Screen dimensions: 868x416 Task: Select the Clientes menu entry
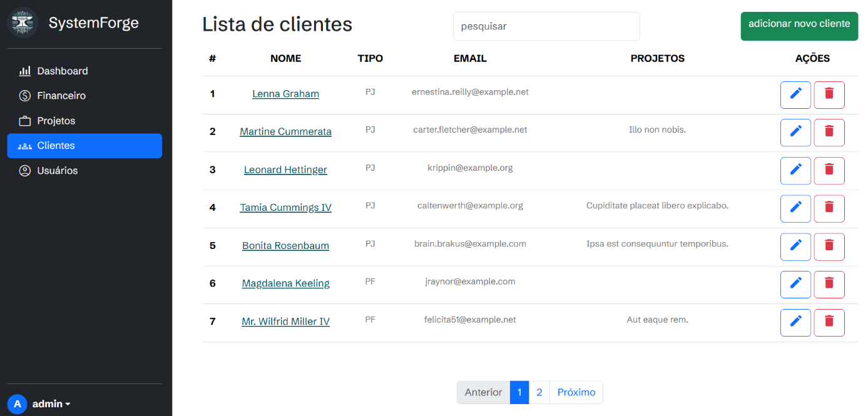(55, 146)
